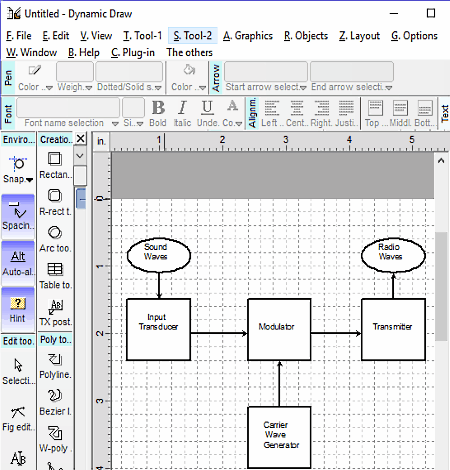Select the Rectangle creation tool
Screen dimensions: 450x470
55,166
